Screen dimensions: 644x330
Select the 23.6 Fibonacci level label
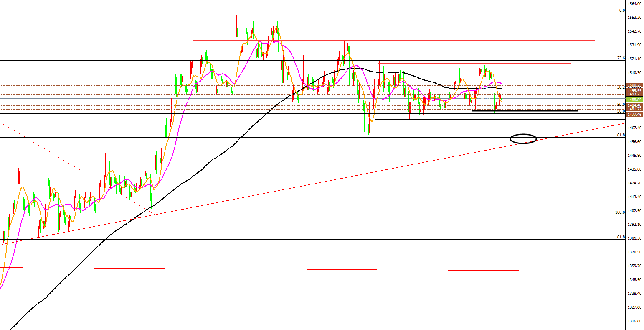pyautogui.click(x=621, y=58)
